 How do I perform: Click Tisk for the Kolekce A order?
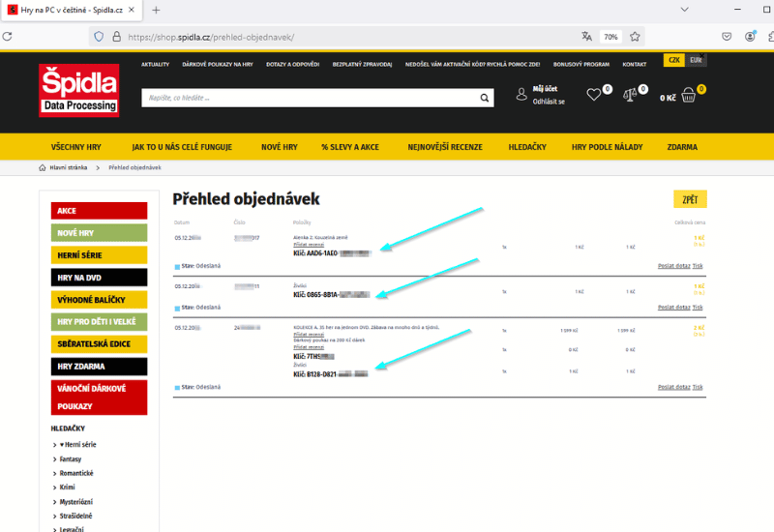[698, 388]
